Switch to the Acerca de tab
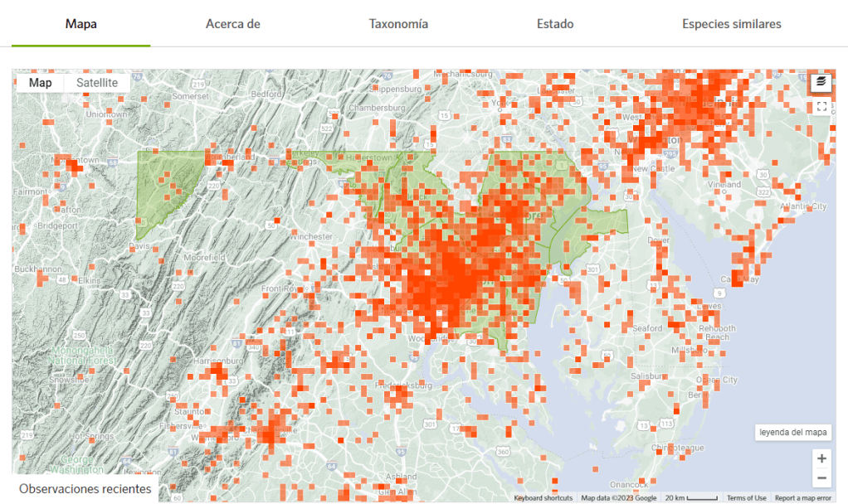Viewport: 848px width, 504px height. tap(233, 24)
